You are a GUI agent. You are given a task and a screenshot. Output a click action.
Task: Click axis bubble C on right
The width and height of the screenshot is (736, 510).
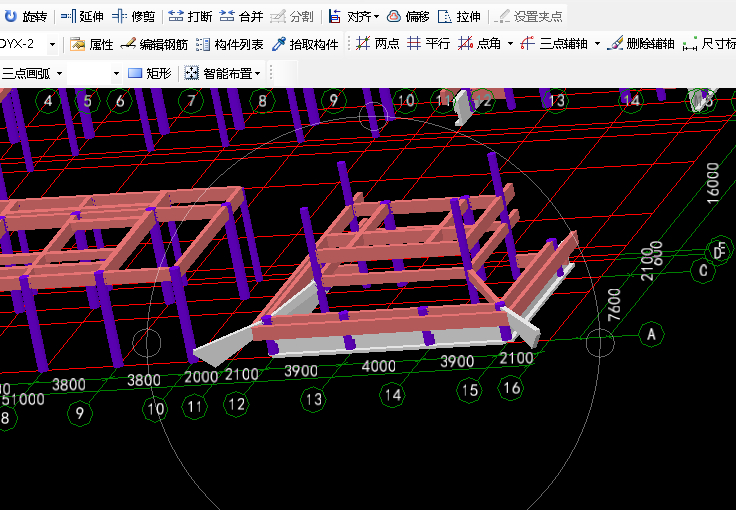click(x=703, y=270)
